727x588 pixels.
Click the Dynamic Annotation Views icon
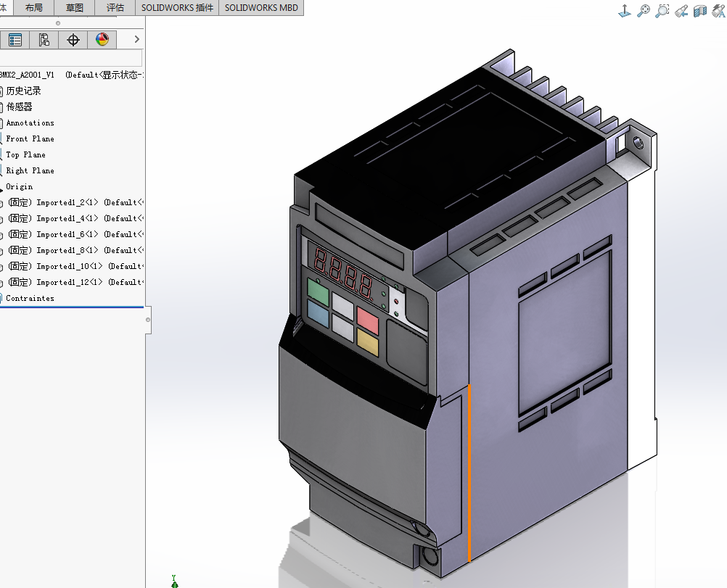(x=718, y=11)
